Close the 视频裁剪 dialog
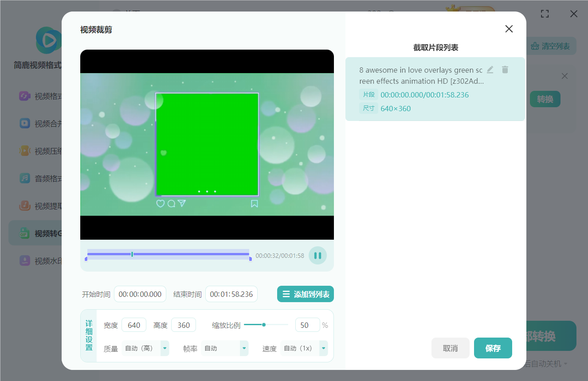The height and width of the screenshot is (381, 588). 509,29
